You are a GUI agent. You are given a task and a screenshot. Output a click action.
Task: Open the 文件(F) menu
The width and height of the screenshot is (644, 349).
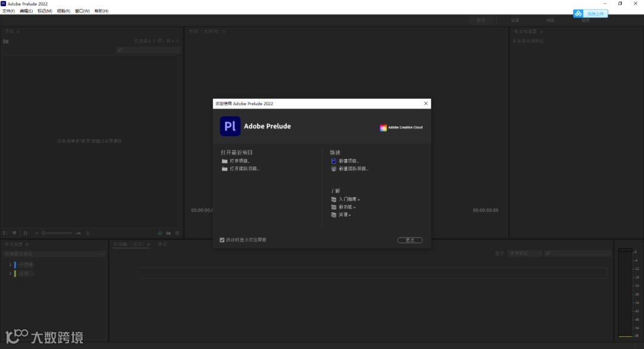tap(8, 11)
